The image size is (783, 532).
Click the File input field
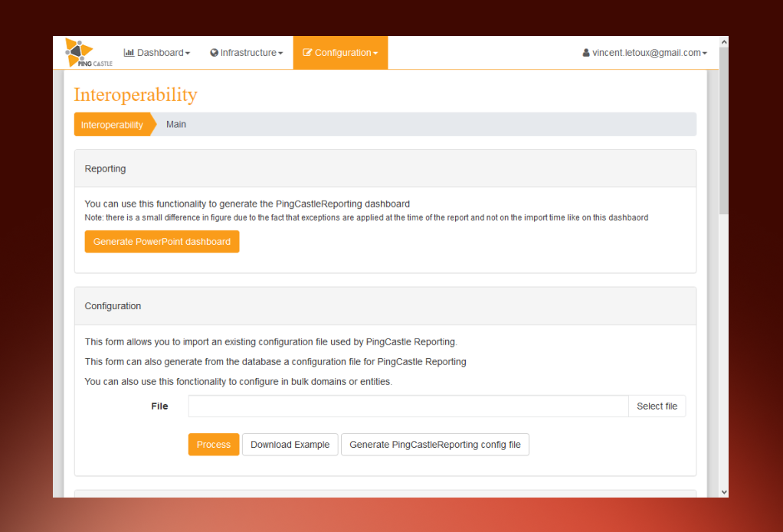[408, 406]
